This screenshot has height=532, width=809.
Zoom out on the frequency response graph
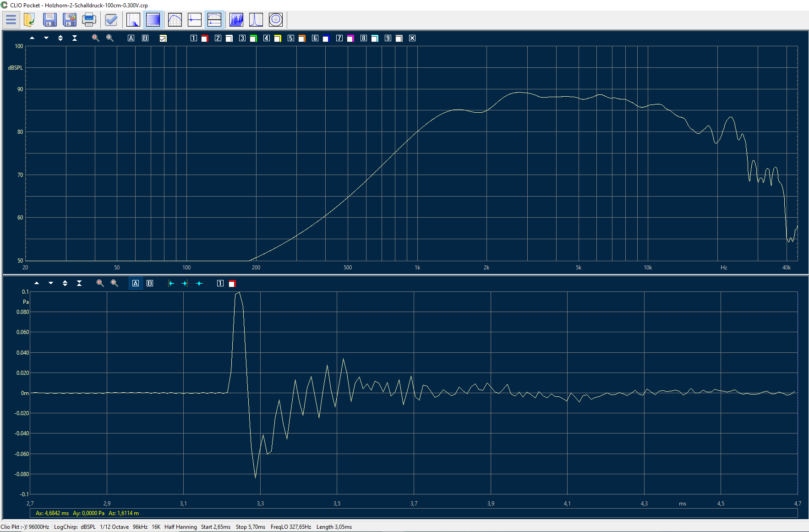click(109, 38)
